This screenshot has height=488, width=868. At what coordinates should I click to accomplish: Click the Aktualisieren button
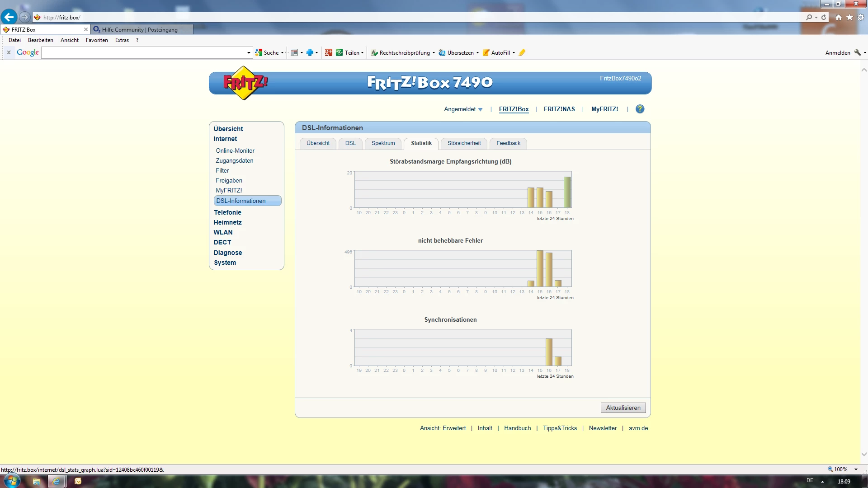[x=623, y=408]
